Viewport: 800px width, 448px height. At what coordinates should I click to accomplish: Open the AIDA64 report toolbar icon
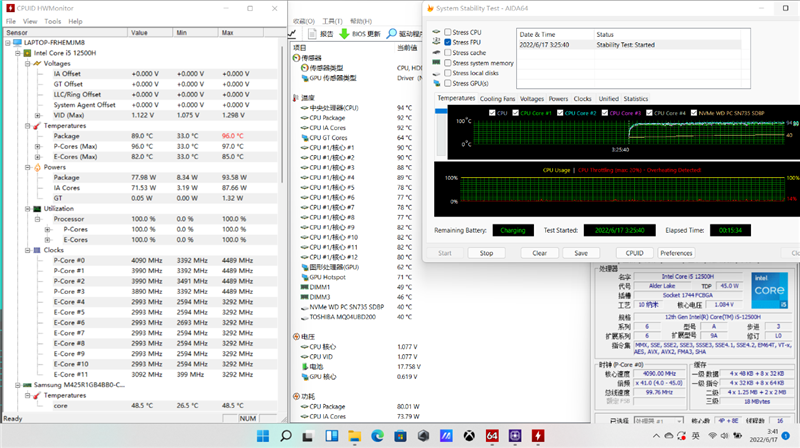pyautogui.click(x=313, y=34)
